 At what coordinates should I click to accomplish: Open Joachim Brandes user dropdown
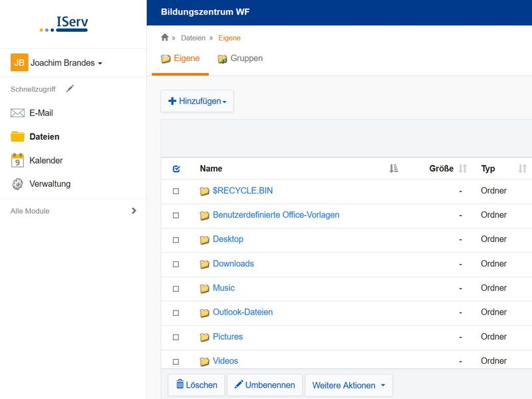(66, 63)
